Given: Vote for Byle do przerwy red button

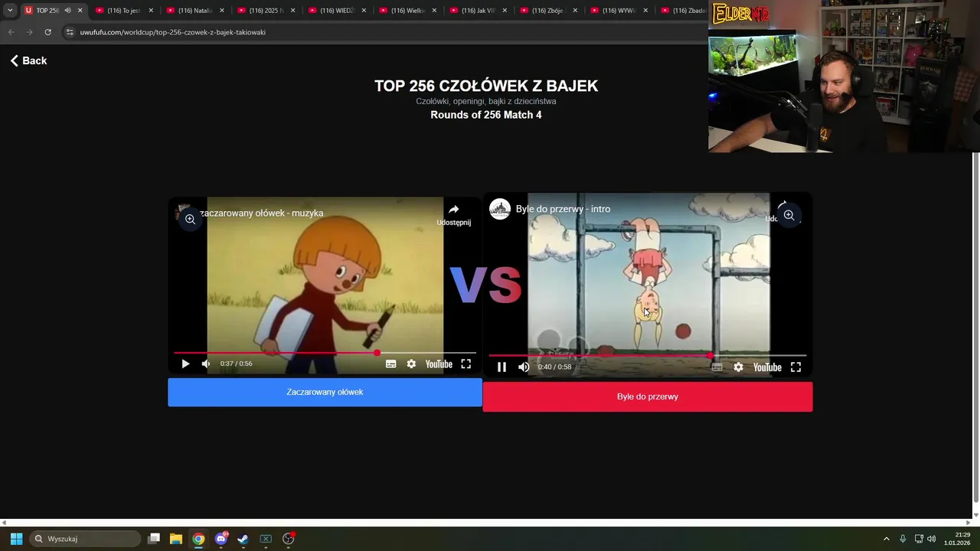Looking at the screenshot, I should [647, 396].
